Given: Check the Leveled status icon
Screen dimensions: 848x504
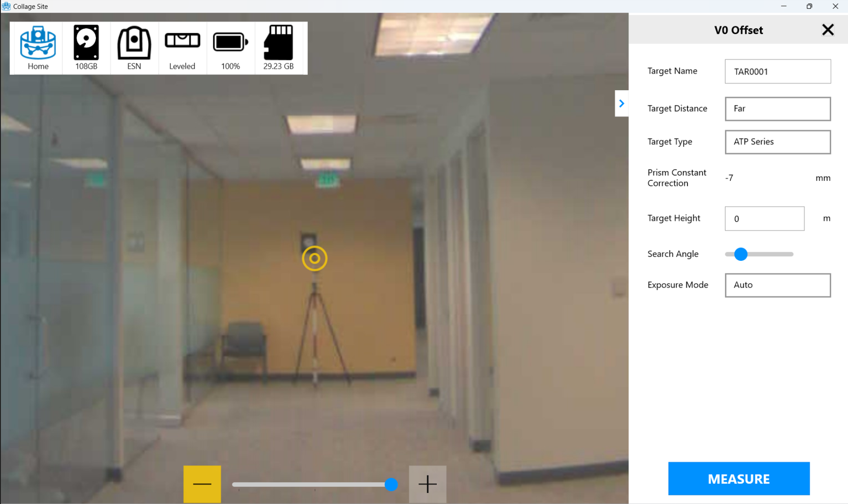Looking at the screenshot, I should pos(182,47).
